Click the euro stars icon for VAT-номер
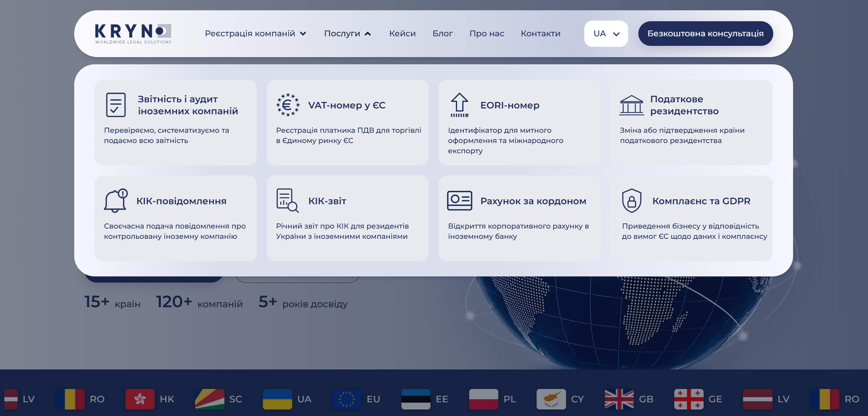Image resolution: width=868 pixels, height=416 pixels. 288,105
